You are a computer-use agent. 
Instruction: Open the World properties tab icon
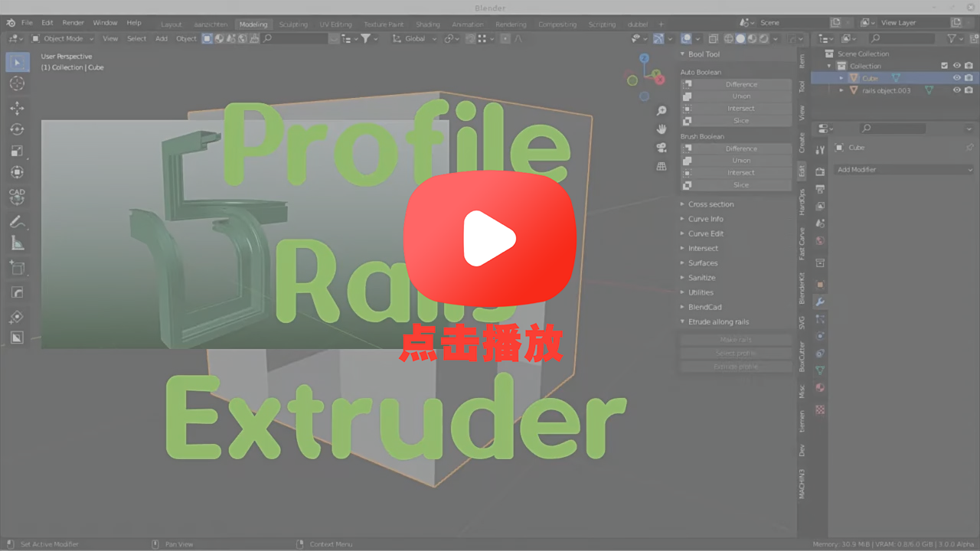tap(820, 241)
